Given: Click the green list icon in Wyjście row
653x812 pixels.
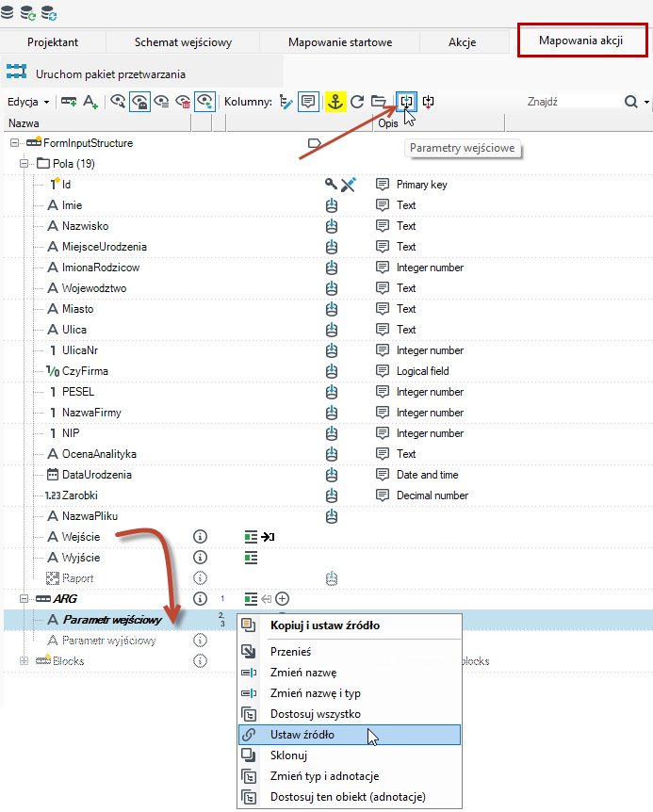Looking at the screenshot, I should click(x=252, y=558).
